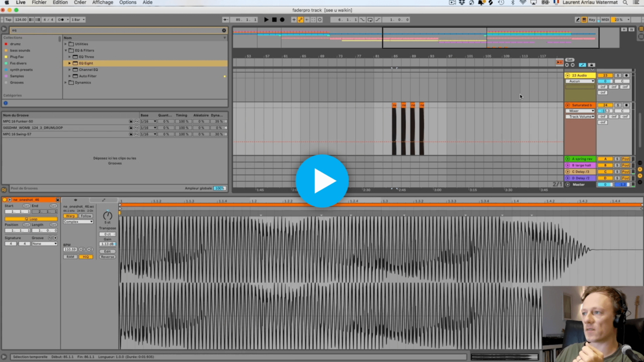Toggle the Computer MIDI Keyboard

[x=584, y=19]
